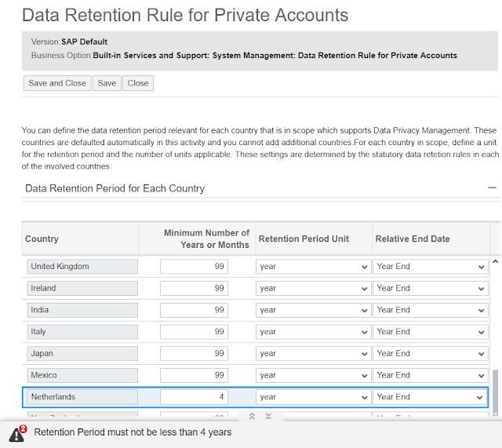Focus the Ireland minimum years input field
502x448 pixels.
click(194, 289)
